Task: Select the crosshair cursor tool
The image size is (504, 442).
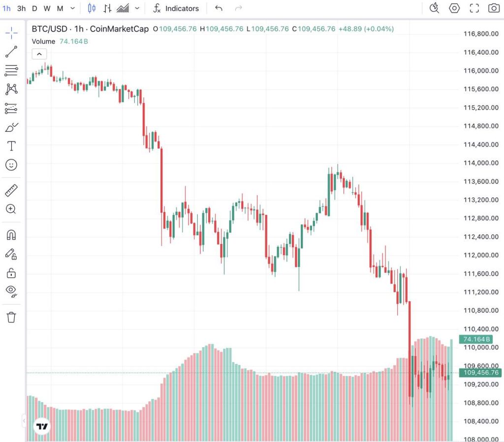Action: [11, 33]
